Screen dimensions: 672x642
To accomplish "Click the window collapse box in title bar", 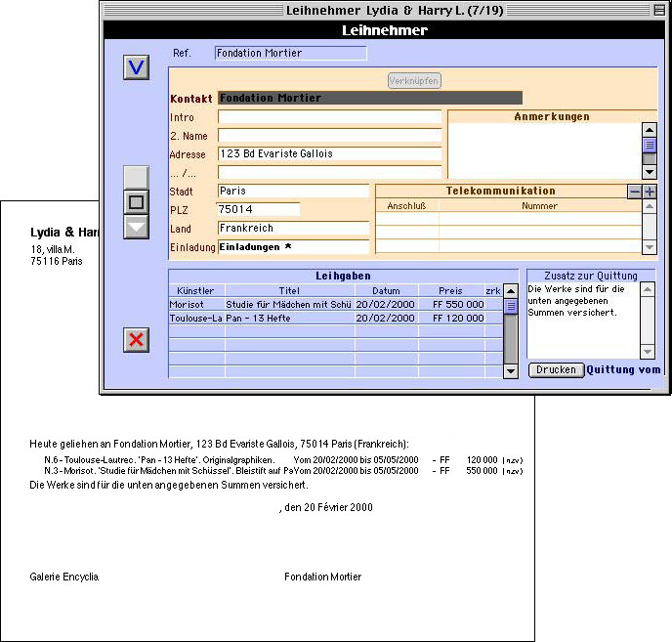I will [659, 10].
